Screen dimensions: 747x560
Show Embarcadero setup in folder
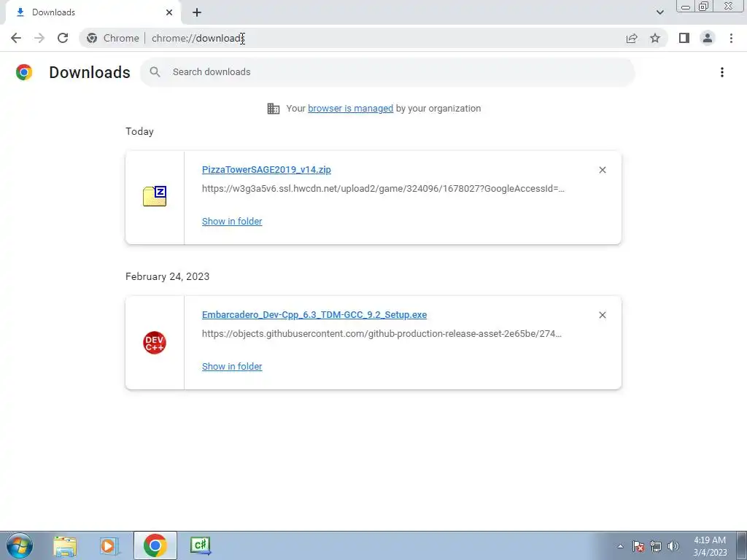(x=232, y=367)
